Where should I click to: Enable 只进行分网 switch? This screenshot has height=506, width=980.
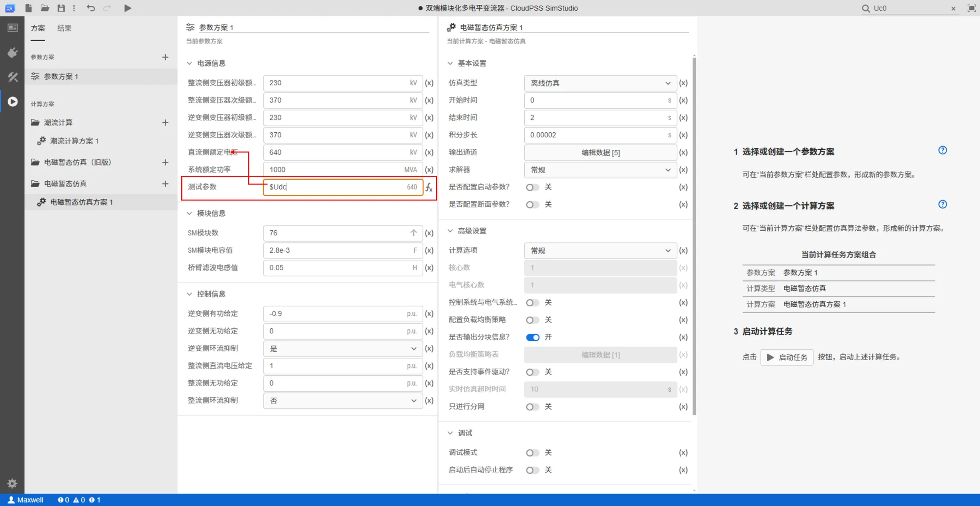click(x=532, y=407)
